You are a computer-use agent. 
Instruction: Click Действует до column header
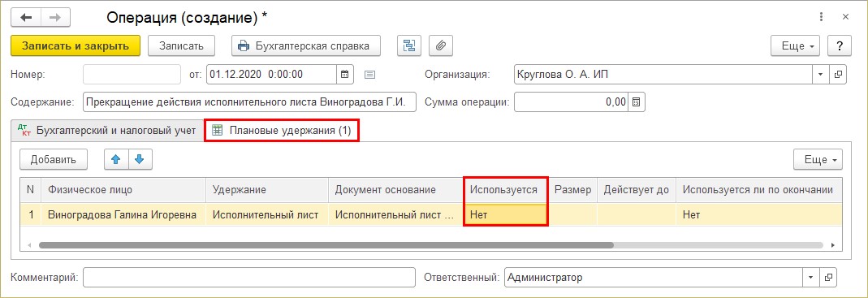637,190
